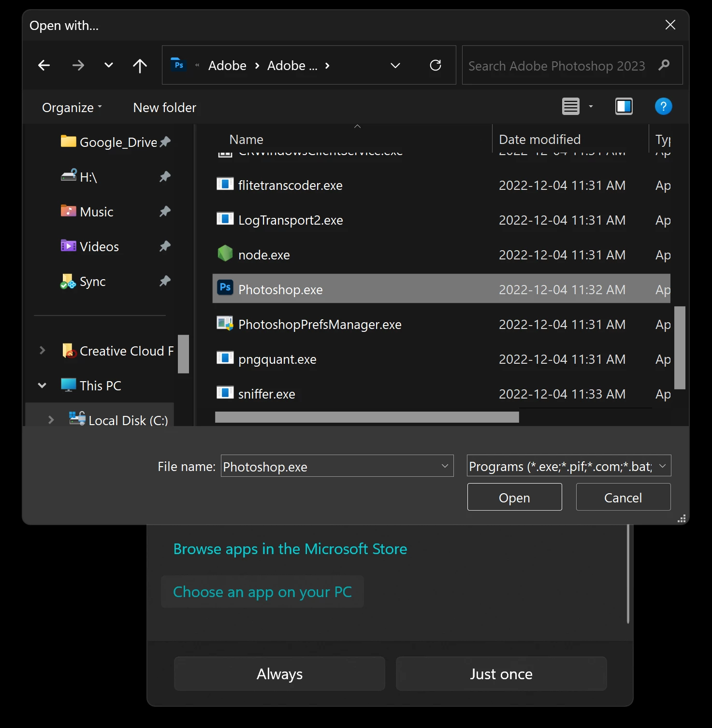The width and height of the screenshot is (712, 728).
Task: Click the pngquant.exe file icon
Action: (225, 358)
